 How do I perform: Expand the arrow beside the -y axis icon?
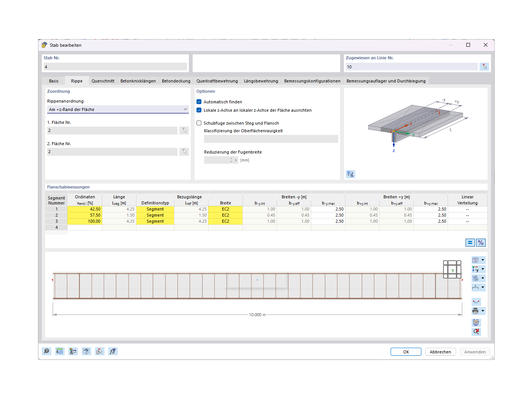pyautogui.click(x=483, y=269)
